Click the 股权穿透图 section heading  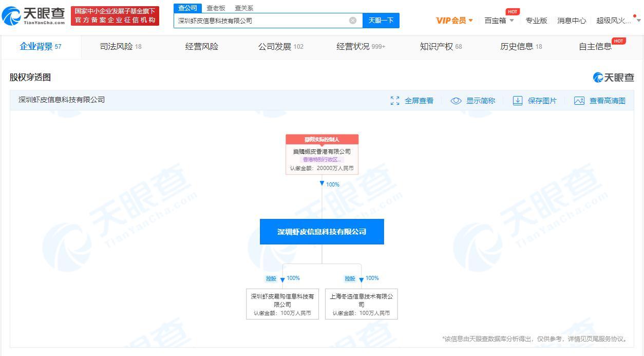(30, 78)
